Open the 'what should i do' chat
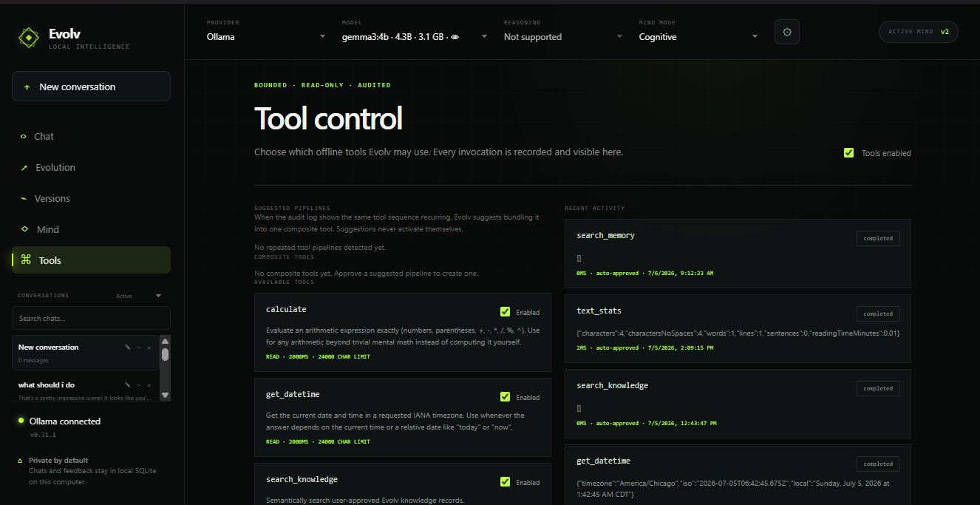 point(85,387)
